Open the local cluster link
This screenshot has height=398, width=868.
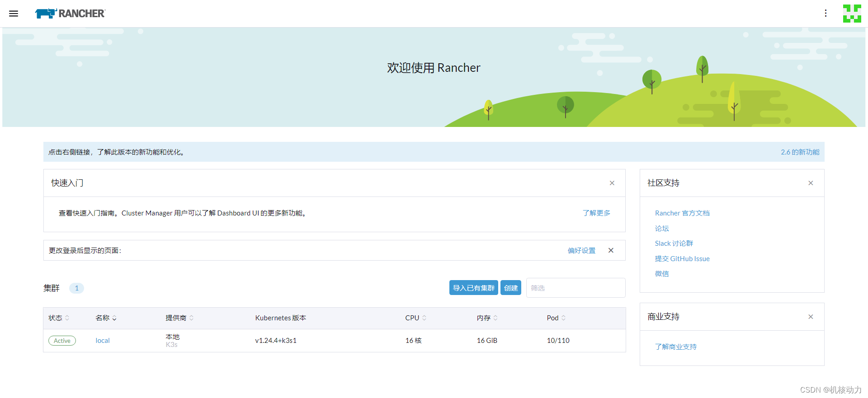pyautogui.click(x=103, y=341)
